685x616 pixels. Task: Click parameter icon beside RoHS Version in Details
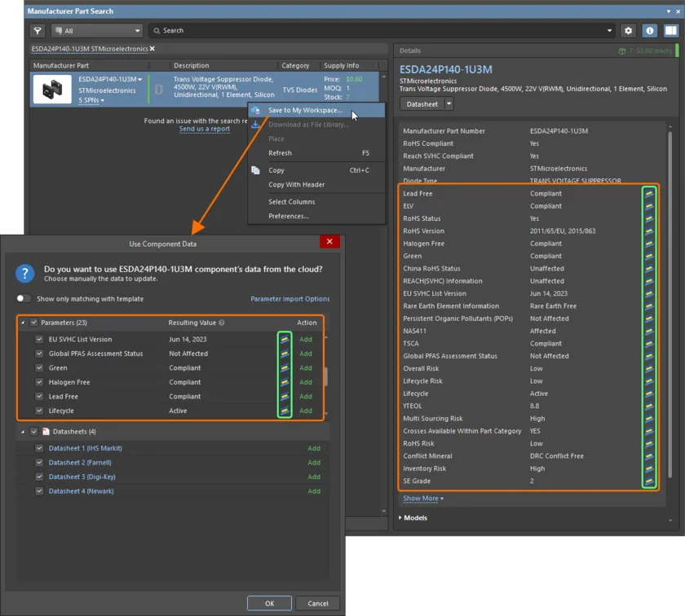[x=649, y=231]
